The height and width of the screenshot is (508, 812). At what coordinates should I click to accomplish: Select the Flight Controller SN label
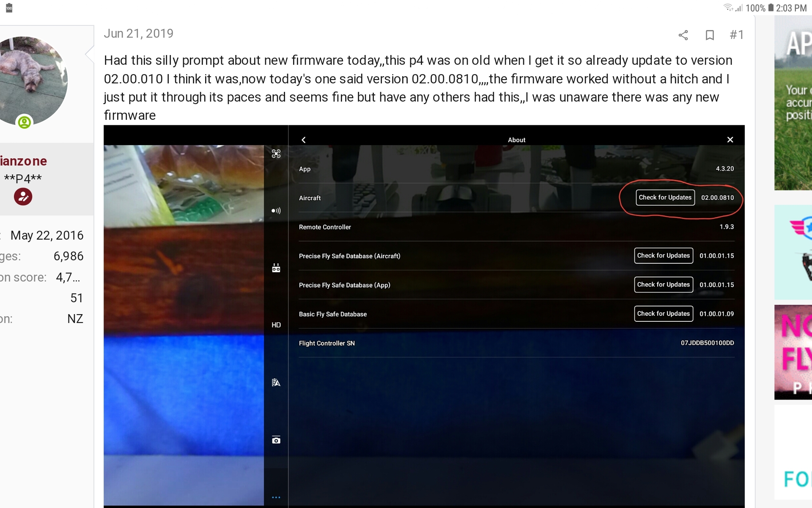[326, 343]
